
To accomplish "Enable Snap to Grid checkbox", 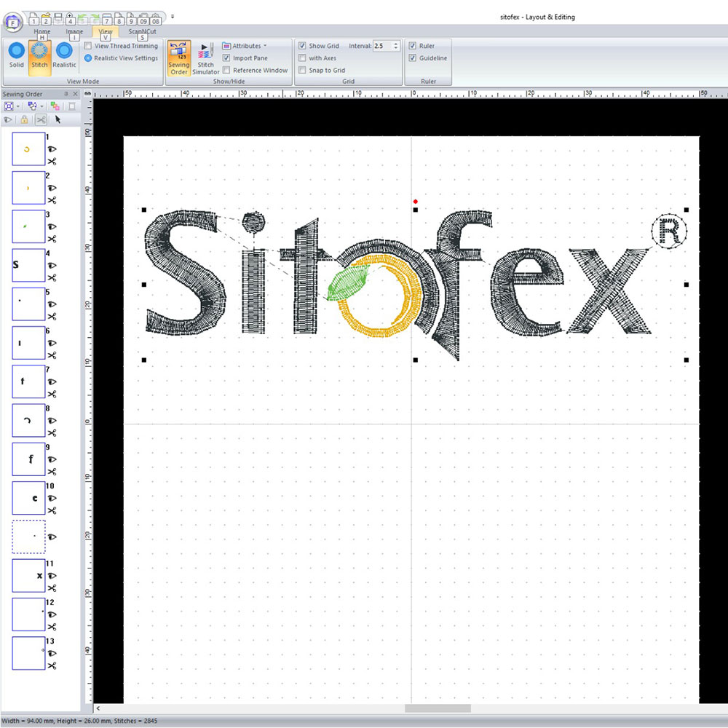I will tap(302, 70).
